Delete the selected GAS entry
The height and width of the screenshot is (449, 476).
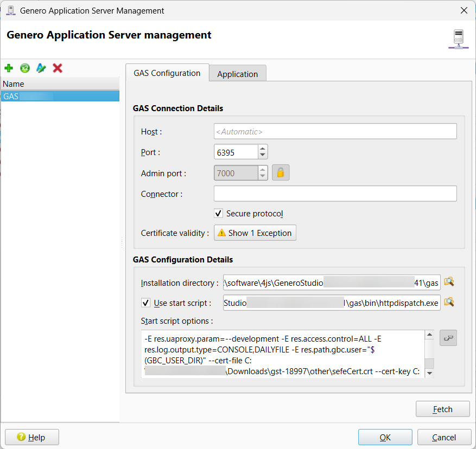(56, 68)
